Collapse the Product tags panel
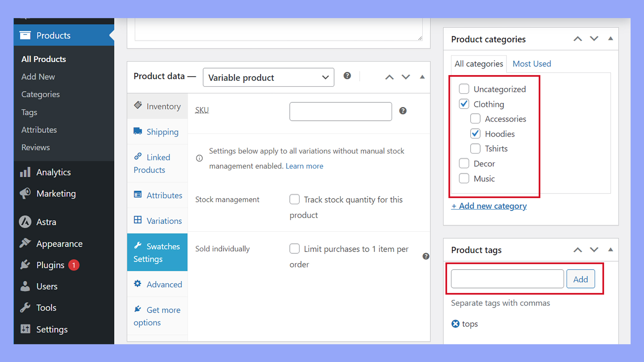The width and height of the screenshot is (644, 362). click(x=610, y=250)
